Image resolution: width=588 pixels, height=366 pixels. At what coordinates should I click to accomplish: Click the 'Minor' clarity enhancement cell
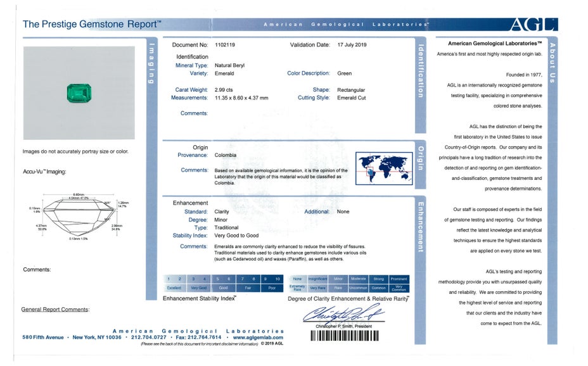pos(338,279)
